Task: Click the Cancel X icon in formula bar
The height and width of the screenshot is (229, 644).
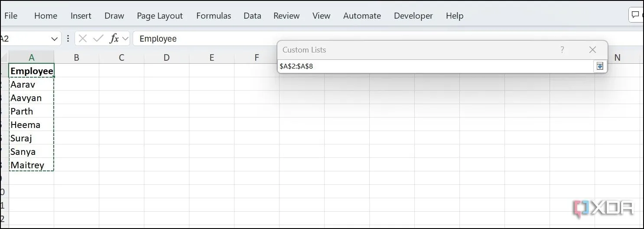Action: point(83,39)
